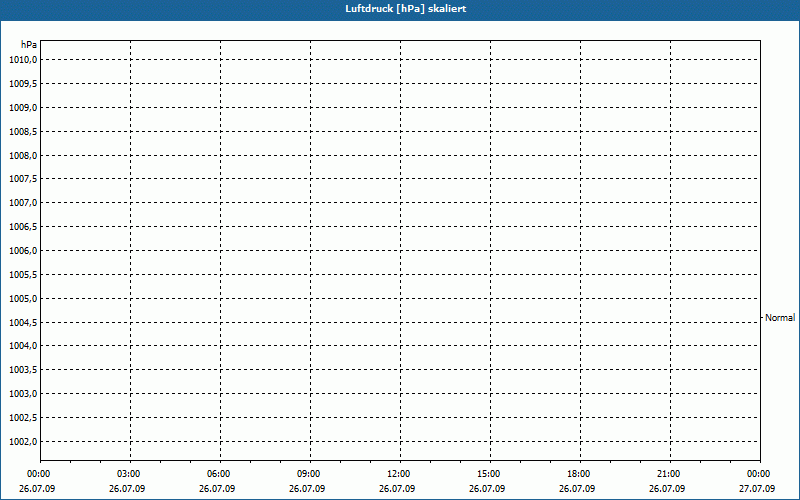Select the 26.07.09 date beneath 21:00

pos(667,489)
